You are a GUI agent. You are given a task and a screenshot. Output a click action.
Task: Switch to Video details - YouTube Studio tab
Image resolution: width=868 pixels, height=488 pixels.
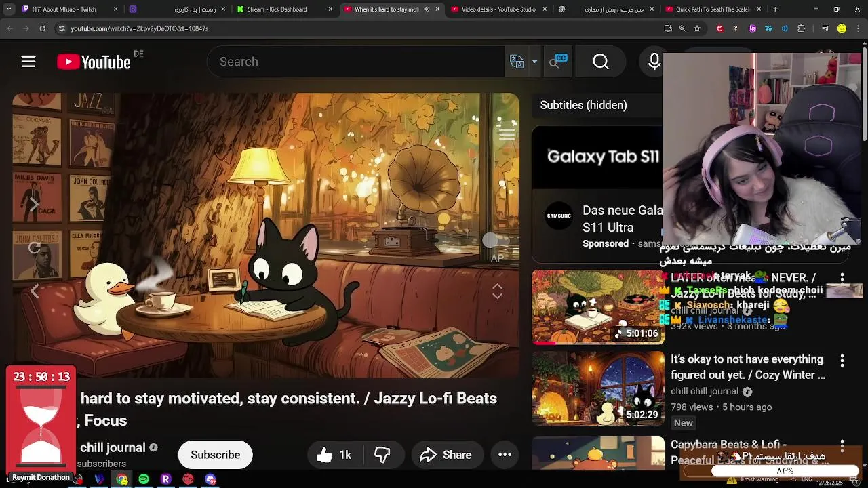[x=498, y=9]
